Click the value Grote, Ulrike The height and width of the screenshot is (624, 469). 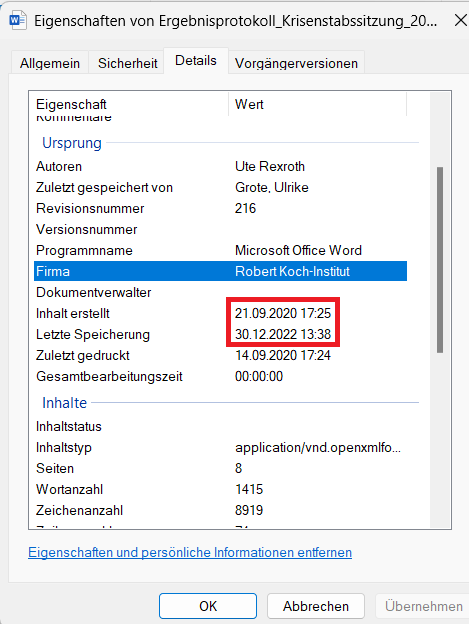(x=272, y=187)
